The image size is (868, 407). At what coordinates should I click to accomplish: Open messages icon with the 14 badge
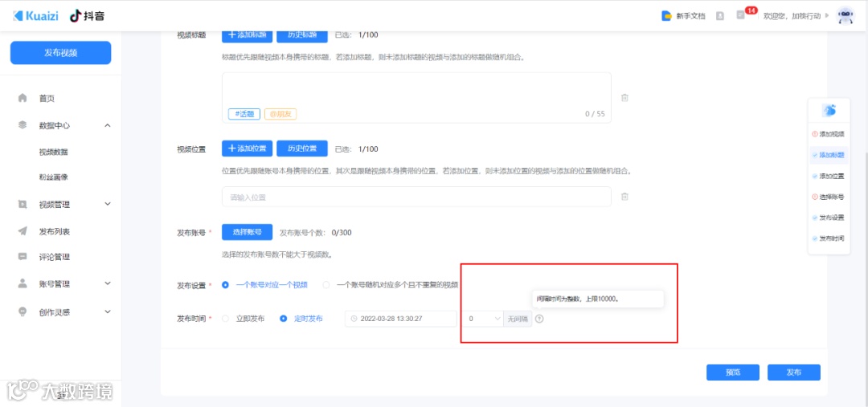[741, 15]
